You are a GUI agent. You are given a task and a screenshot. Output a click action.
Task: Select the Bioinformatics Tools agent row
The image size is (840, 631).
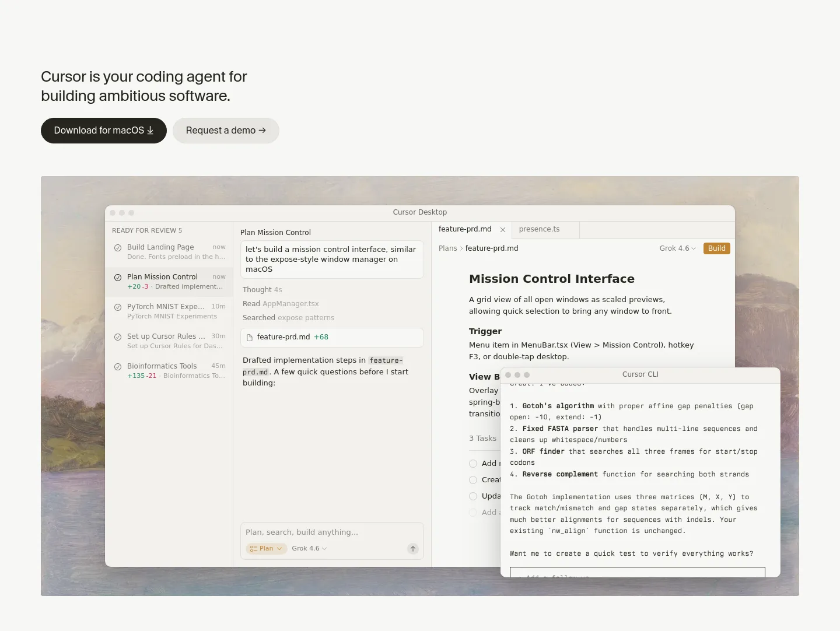pos(169,371)
